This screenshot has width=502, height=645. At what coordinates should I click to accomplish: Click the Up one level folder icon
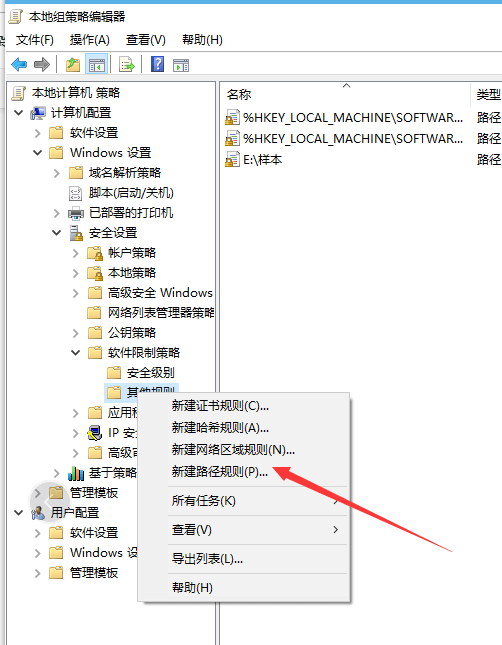tap(73, 65)
